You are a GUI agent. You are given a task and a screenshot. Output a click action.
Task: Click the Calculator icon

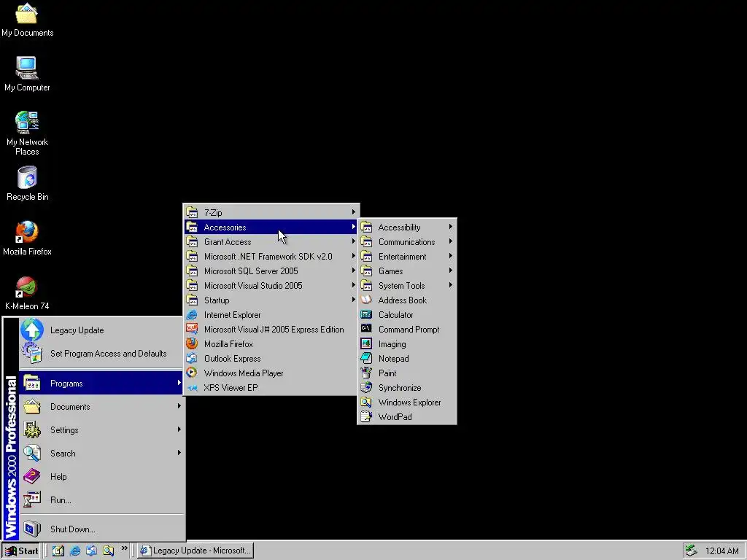click(x=366, y=315)
